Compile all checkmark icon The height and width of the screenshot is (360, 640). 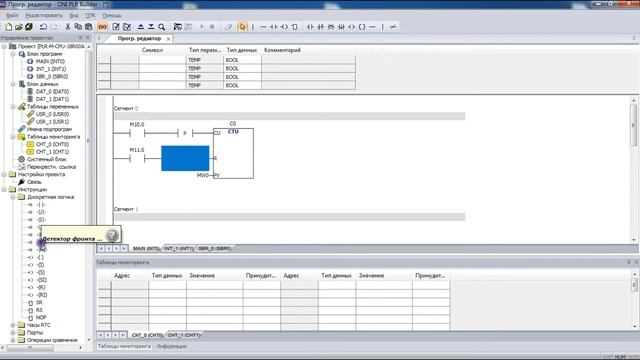click(x=127, y=27)
